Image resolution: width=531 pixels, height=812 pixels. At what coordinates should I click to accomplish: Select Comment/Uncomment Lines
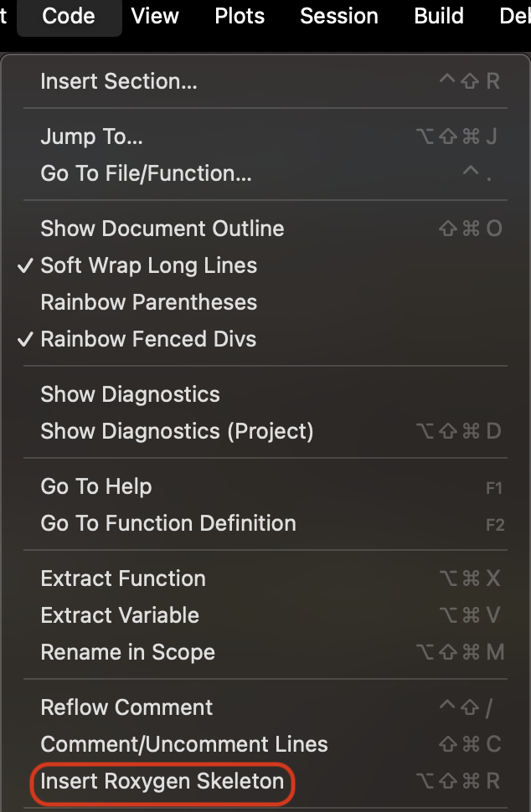tap(265, 744)
